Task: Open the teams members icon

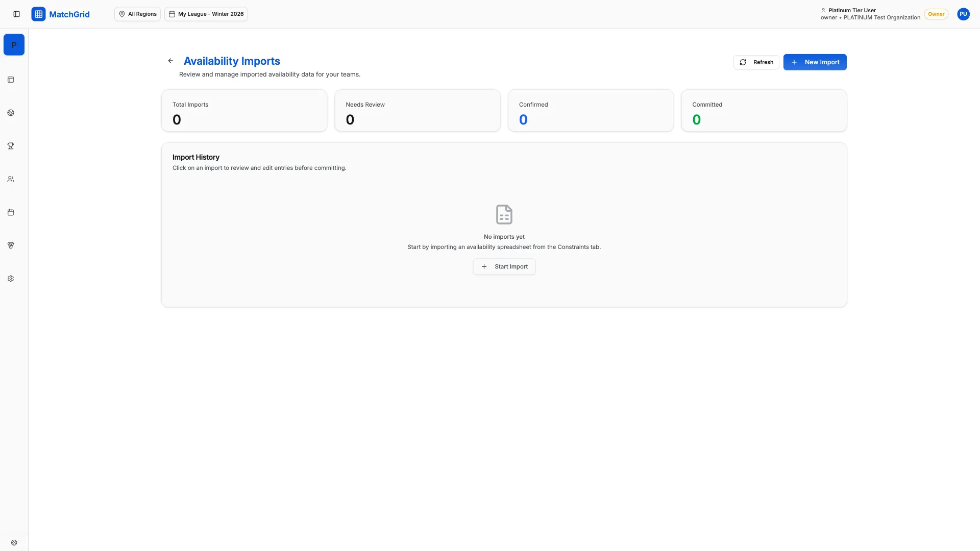Action: point(11,179)
